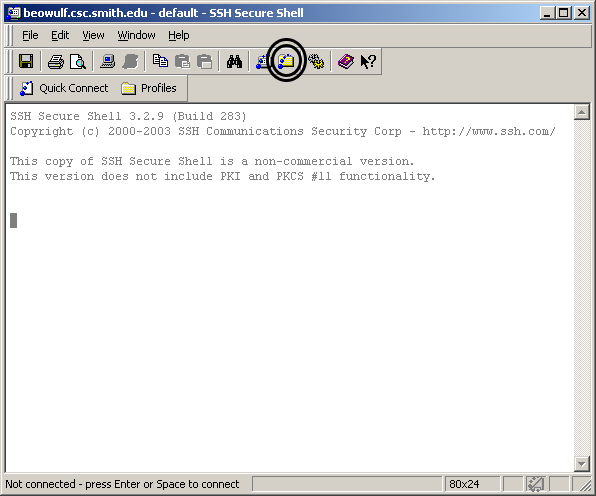Click the Save floppy disk icon
Viewport: 596px width, 496px height.
coord(26,61)
